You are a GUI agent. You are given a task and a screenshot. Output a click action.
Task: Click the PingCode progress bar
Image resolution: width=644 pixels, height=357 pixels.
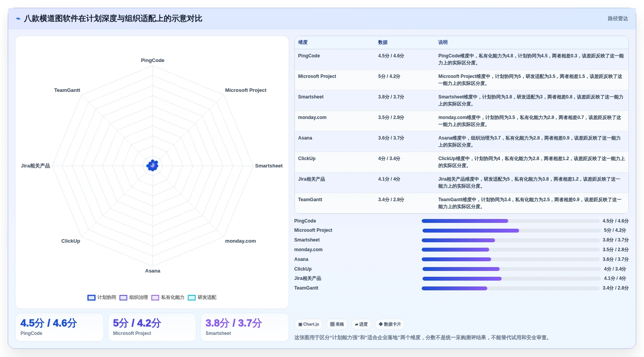(x=511, y=221)
